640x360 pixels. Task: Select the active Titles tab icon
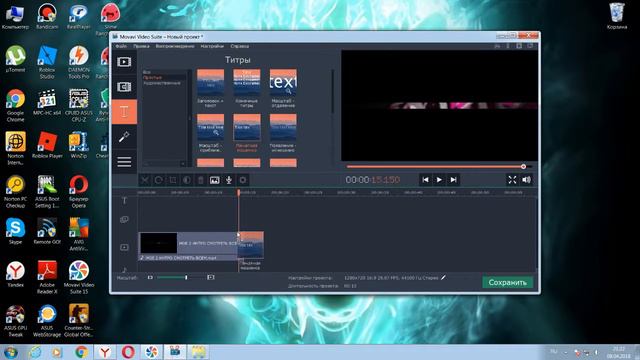click(124, 111)
